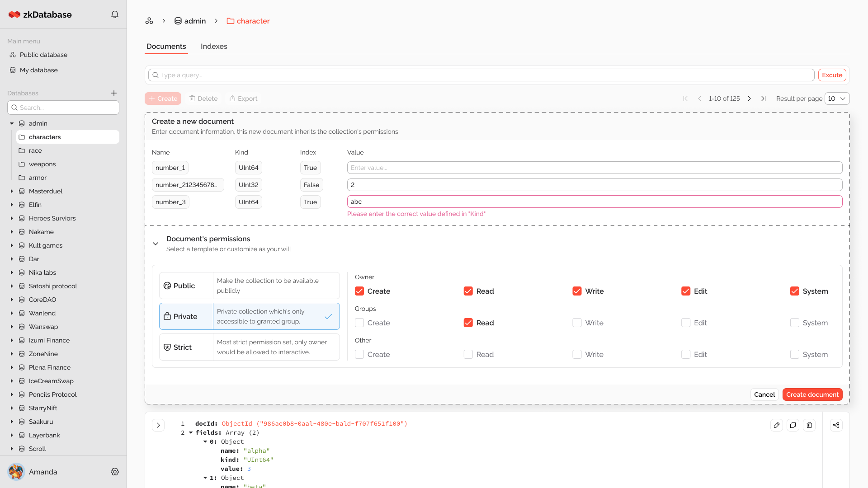Switch to the Indexes tab
The height and width of the screenshot is (488, 868).
213,46
